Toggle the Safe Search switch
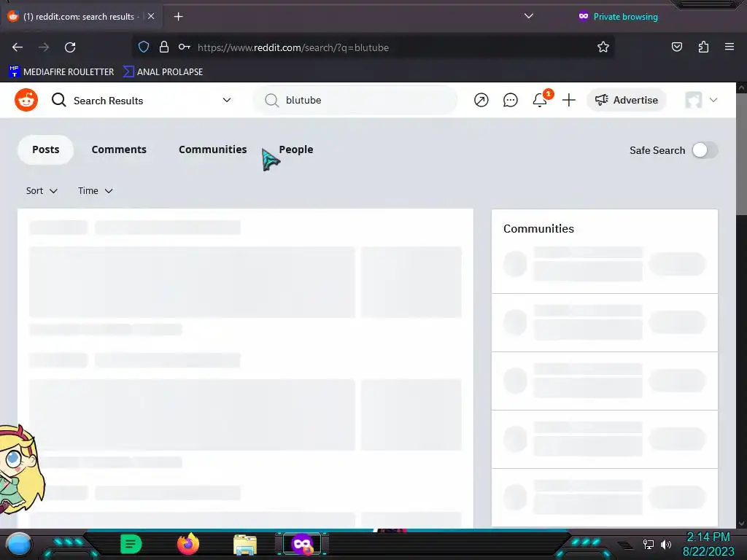 pos(705,150)
